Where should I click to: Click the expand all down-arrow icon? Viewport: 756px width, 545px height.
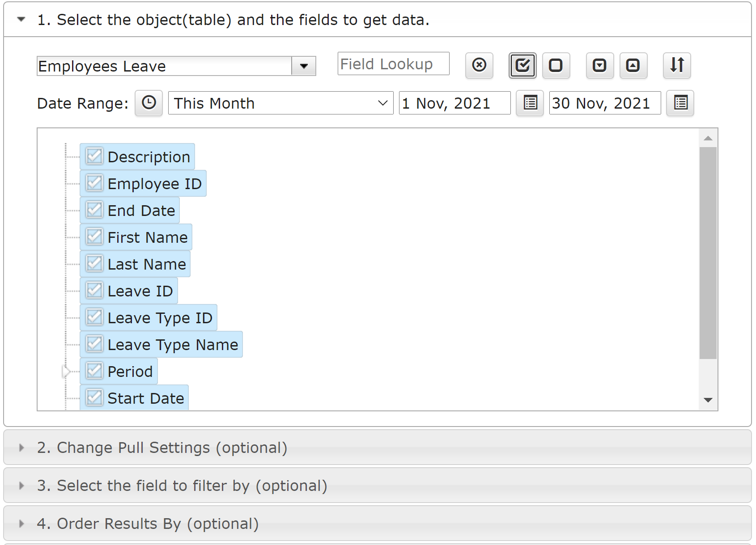(600, 65)
